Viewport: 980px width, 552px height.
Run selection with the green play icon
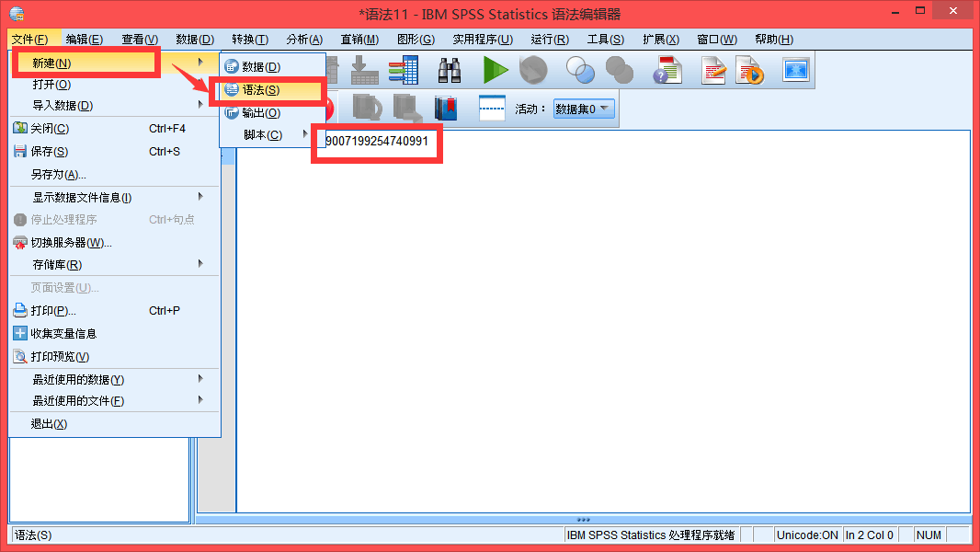tap(496, 70)
